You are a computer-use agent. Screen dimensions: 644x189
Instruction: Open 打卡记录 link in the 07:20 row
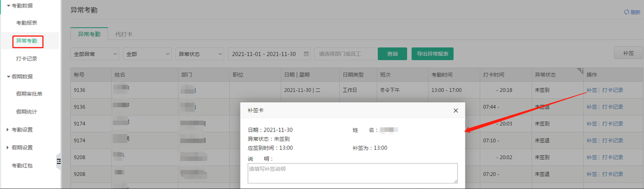tap(612, 174)
